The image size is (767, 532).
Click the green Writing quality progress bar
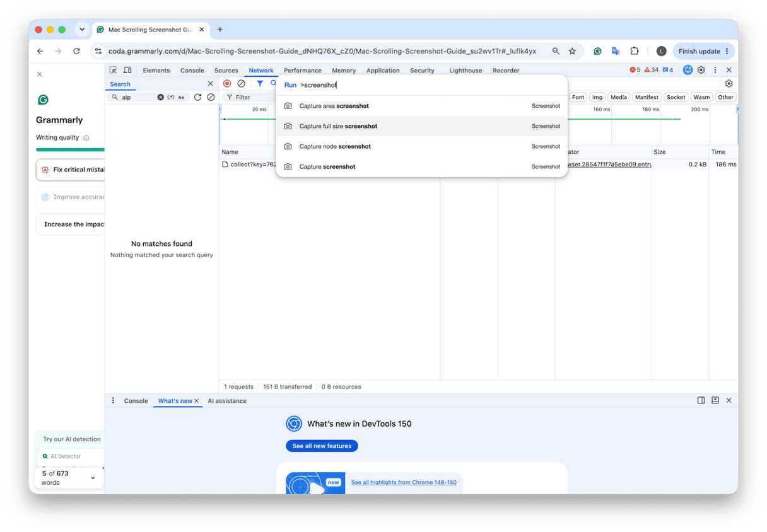click(70, 150)
